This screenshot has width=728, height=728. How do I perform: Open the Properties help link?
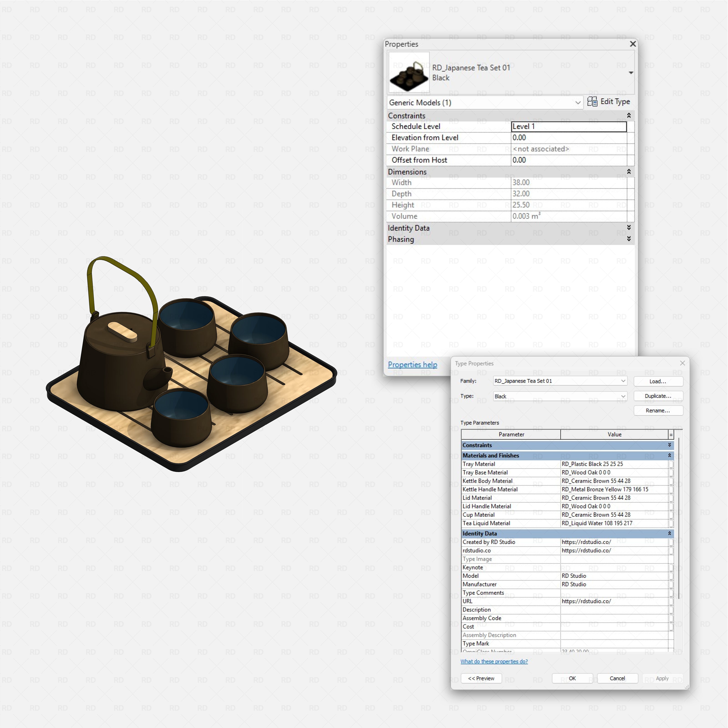(413, 365)
